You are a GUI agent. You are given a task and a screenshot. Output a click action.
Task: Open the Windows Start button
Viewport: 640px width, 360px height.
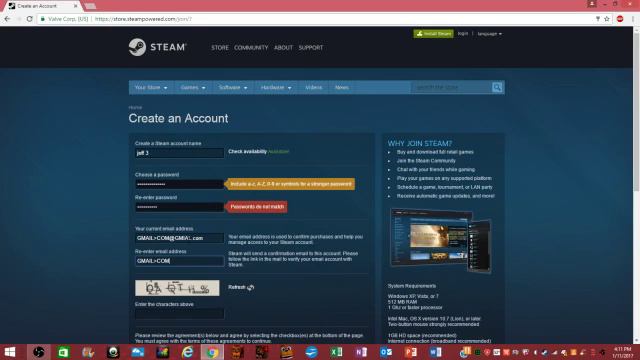pos(9,352)
